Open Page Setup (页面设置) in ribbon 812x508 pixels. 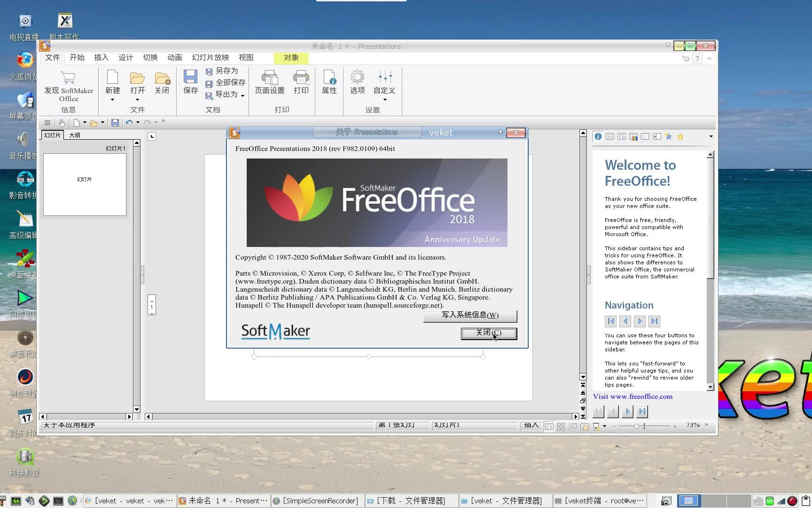pos(270,82)
